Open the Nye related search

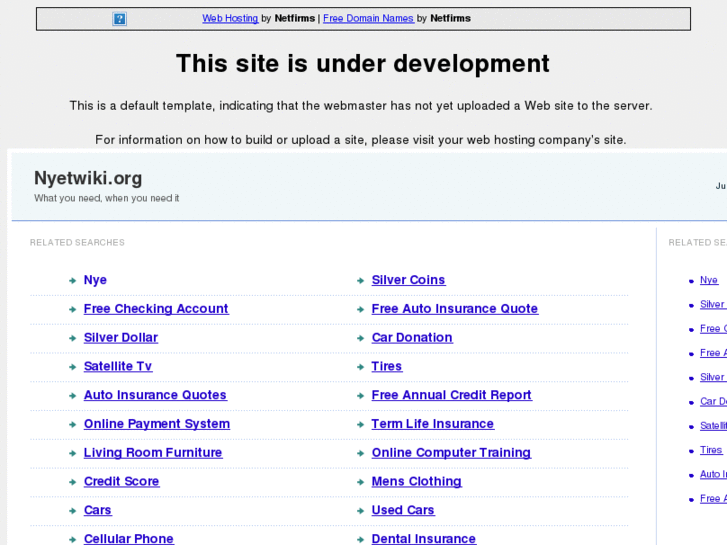tap(95, 280)
